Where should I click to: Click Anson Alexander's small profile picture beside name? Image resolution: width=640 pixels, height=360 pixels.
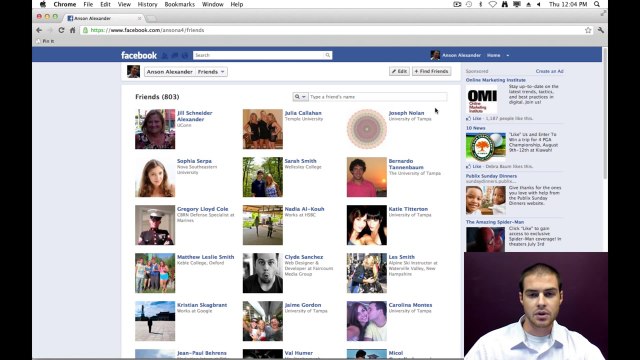[x=133, y=71]
